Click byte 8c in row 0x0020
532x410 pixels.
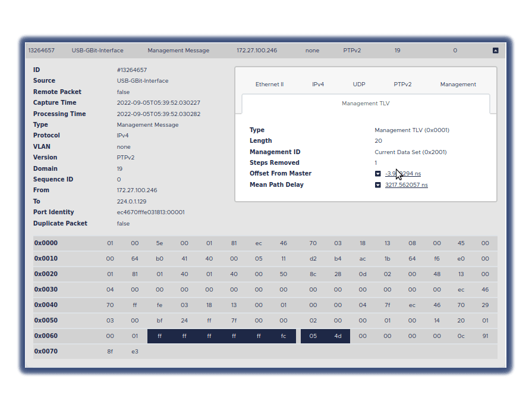coord(313,274)
